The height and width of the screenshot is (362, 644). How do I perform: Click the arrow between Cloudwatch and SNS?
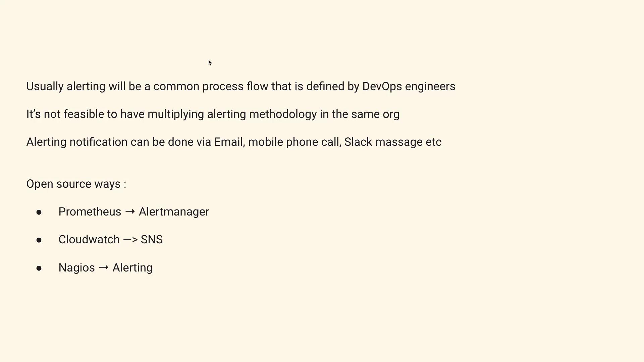point(130,240)
